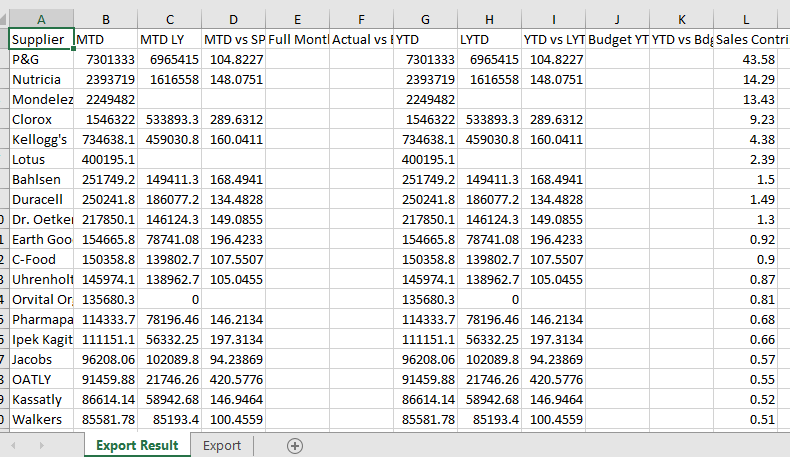Click the sales contribution value 9.23
This screenshot has height=457, width=790.
pyautogui.click(x=746, y=119)
